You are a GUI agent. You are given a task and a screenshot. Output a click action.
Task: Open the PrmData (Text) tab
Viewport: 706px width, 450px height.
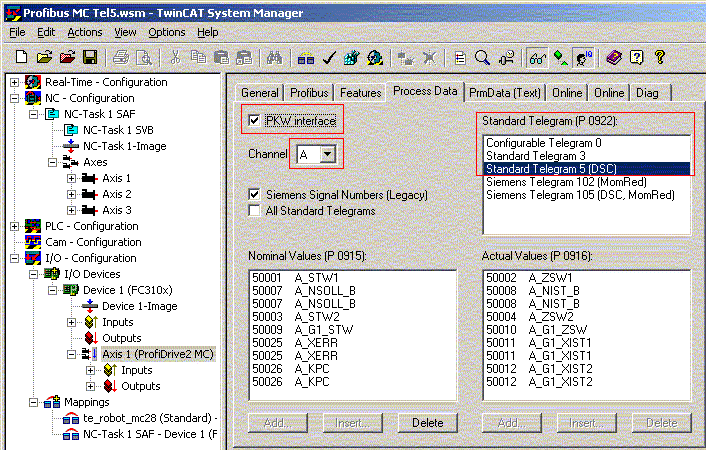point(505,93)
